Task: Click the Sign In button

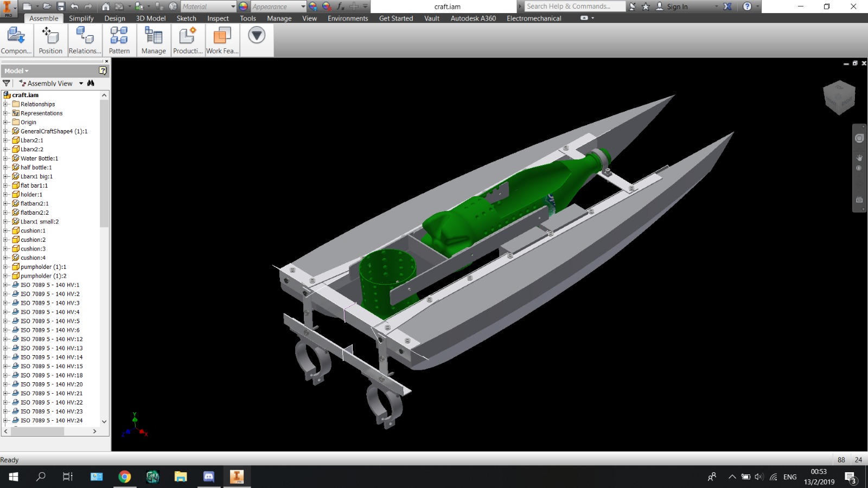Action: 672,7
